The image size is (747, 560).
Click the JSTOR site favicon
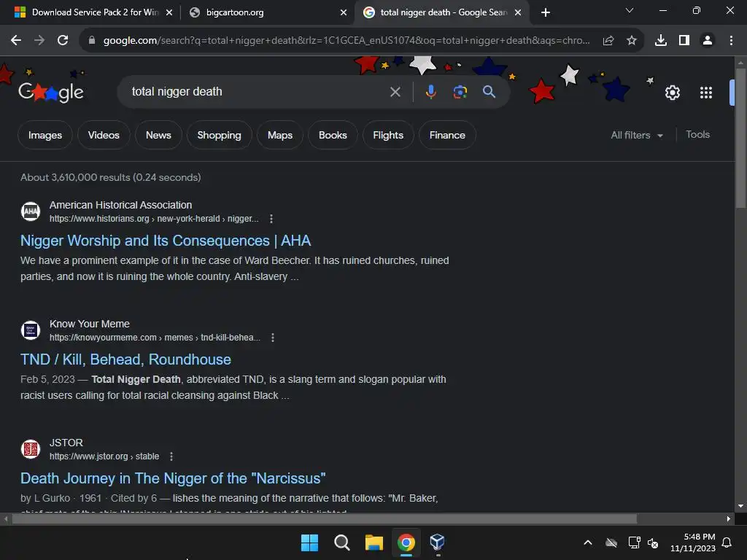click(31, 449)
